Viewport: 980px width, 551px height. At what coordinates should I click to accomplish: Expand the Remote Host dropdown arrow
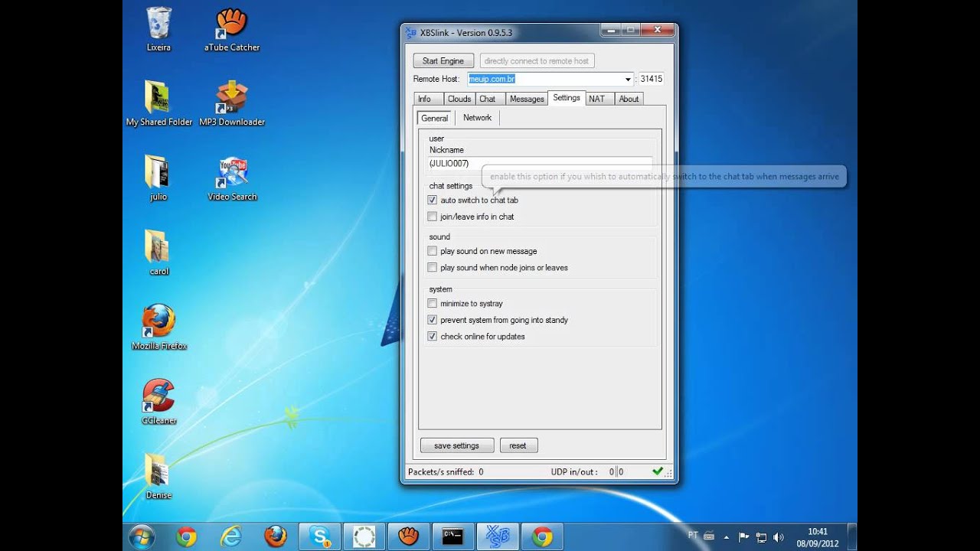[628, 79]
